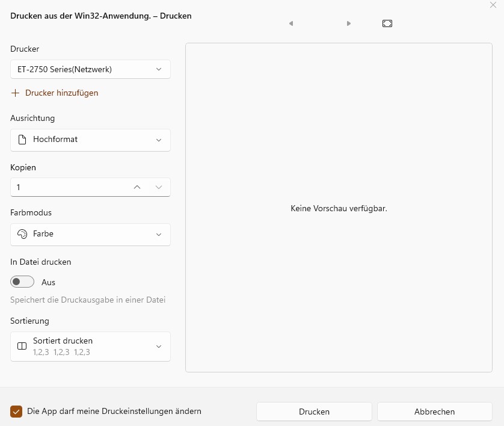
Task: Close the print dialog window
Action: (x=493, y=5)
